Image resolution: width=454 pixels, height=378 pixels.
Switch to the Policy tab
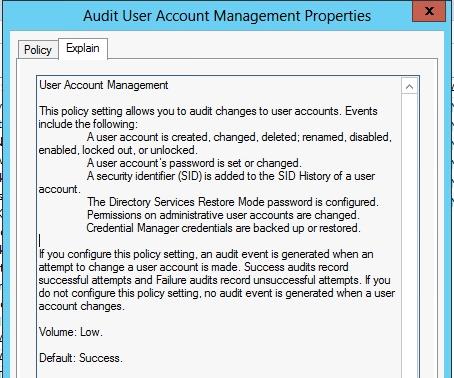[38, 50]
